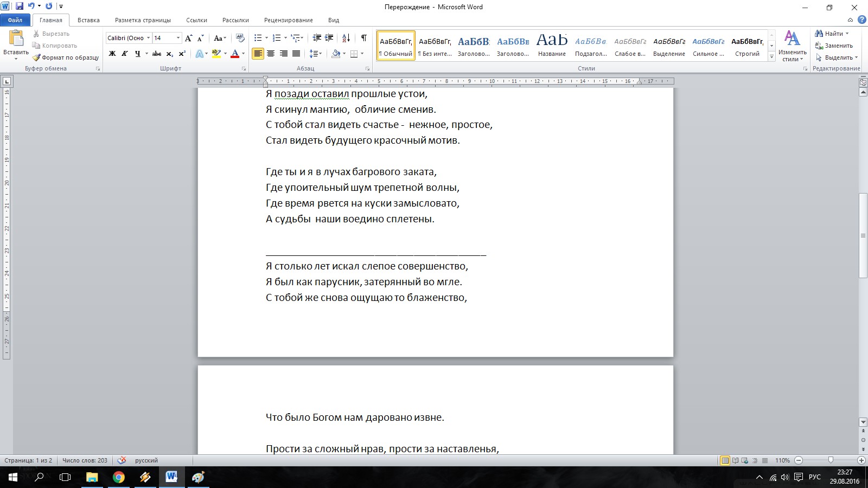
Task: Click the vertical scrollbar thumb
Action: tap(863, 236)
